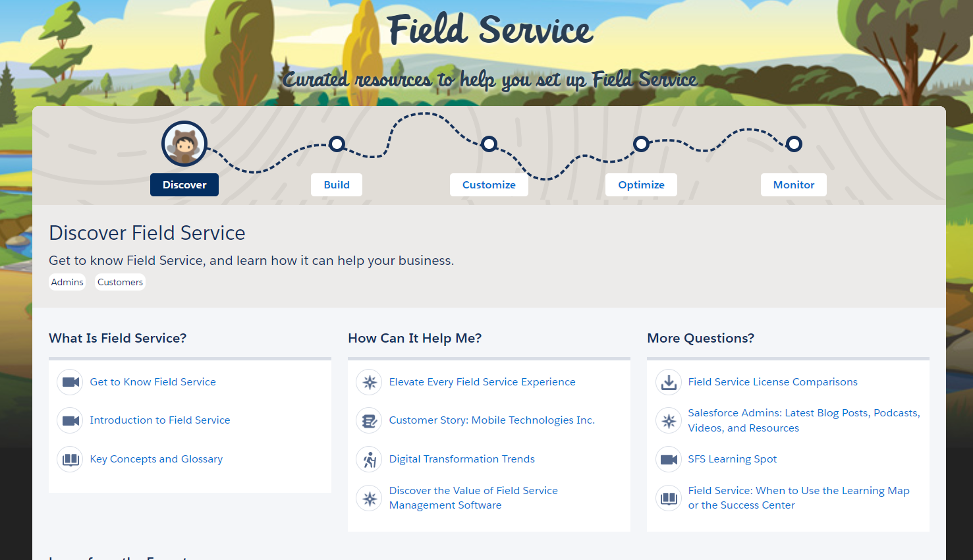Click the video icon next to SFS Learning Spot

click(669, 459)
